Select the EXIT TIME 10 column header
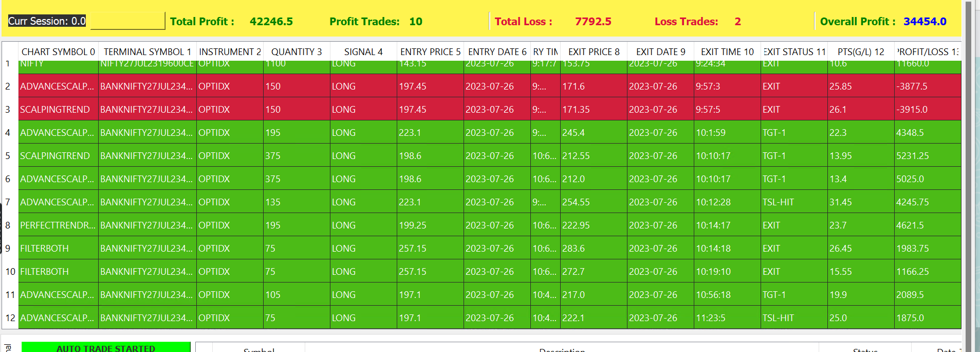 [x=727, y=51]
